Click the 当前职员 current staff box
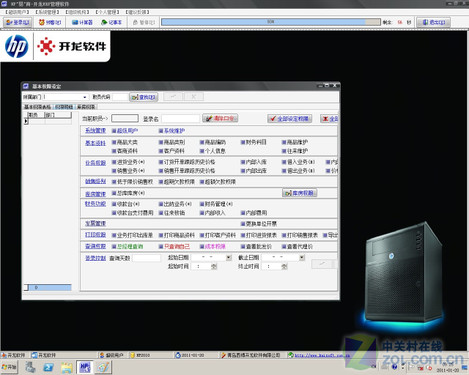The height and width of the screenshot is (375, 469). coord(125,118)
